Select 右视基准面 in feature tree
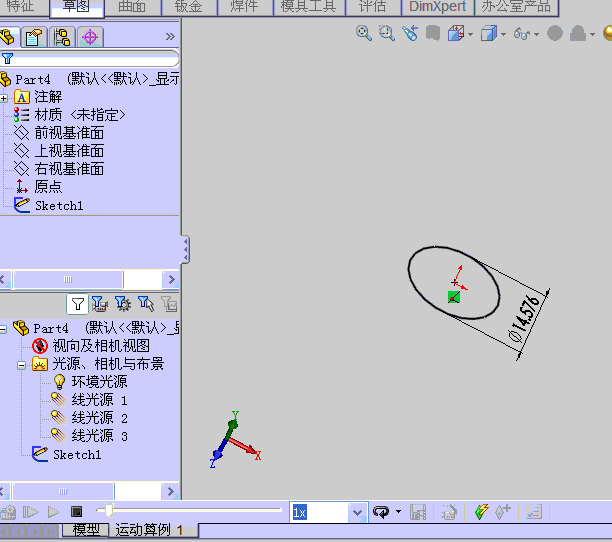 [x=69, y=169]
